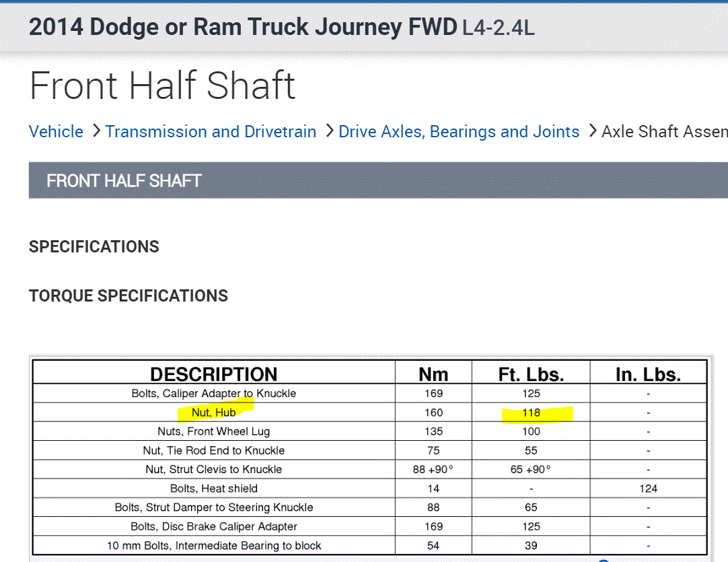
Task: Click the Nuts, Front Wheel Lug row
Action: (213, 431)
